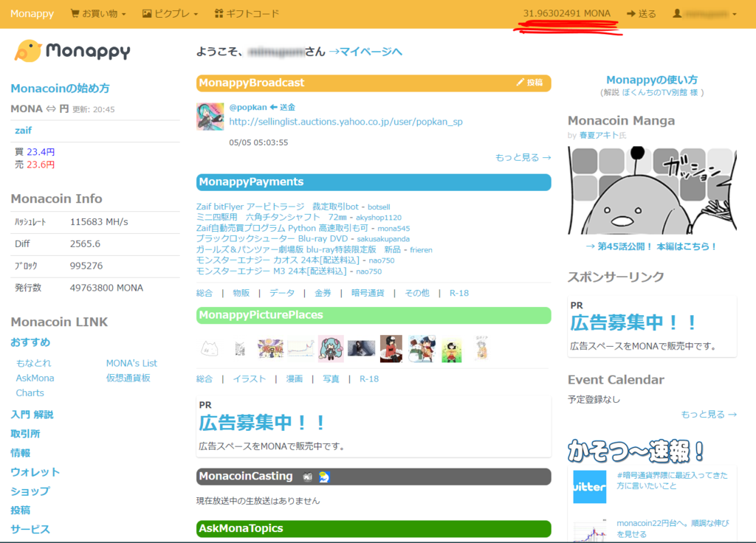The image size is (756, 543).
Task: Expand the サービス link section
Action: tap(30, 529)
